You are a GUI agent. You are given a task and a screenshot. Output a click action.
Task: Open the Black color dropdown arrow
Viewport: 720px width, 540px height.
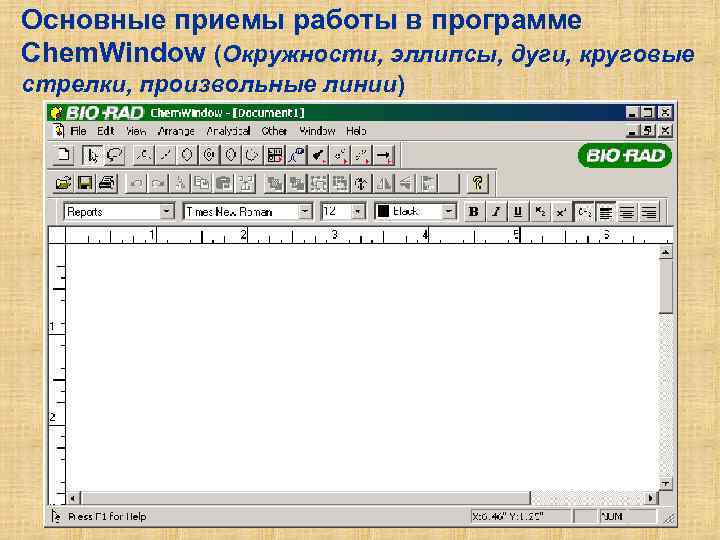449,212
